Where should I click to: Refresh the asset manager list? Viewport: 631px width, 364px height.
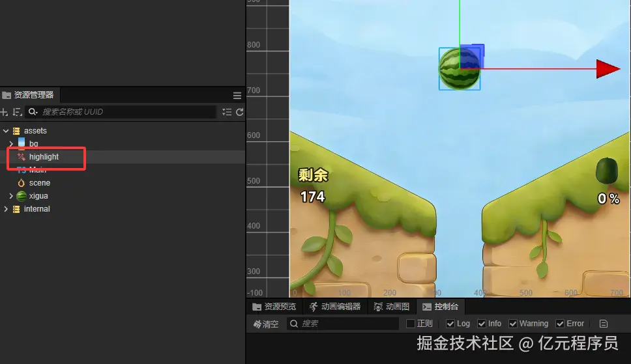point(240,112)
